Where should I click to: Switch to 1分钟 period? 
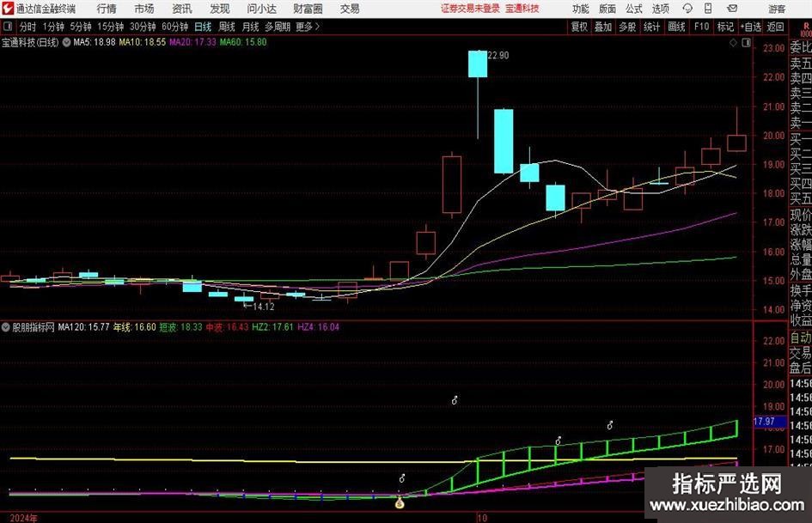pos(52,27)
